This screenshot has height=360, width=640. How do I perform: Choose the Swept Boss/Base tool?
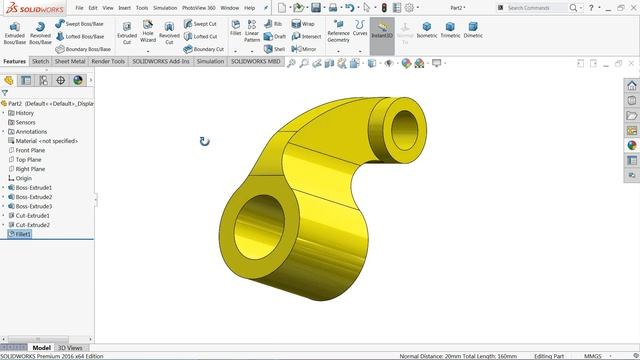pyautogui.click(x=79, y=24)
